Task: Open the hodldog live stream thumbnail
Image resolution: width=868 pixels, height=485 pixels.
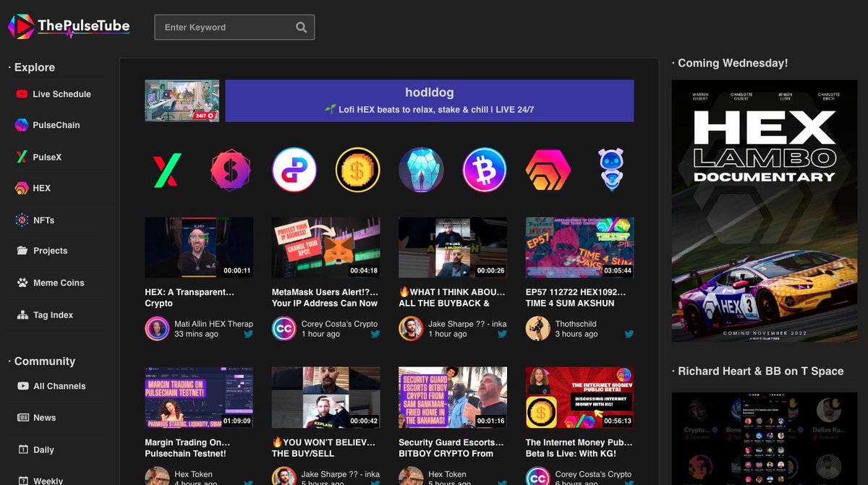Action: (x=182, y=100)
